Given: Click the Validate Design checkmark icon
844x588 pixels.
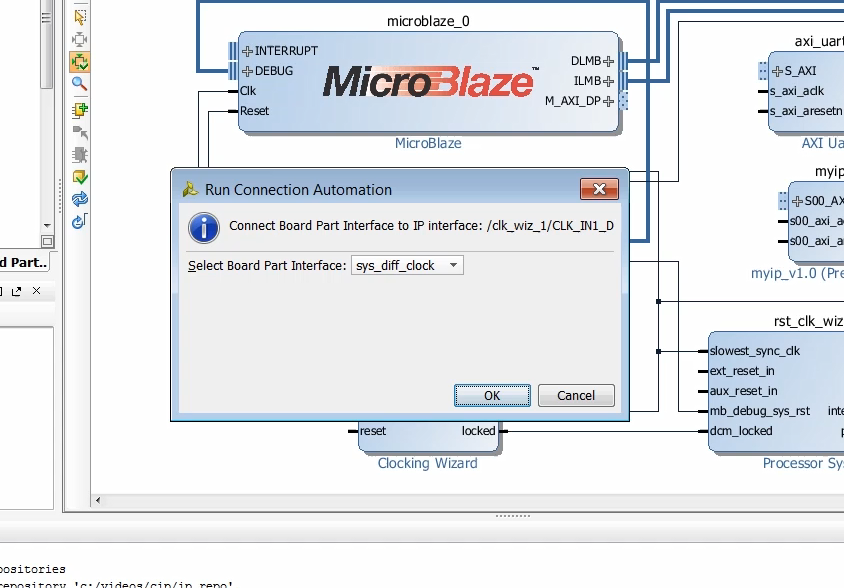Looking at the screenshot, I should click(x=78, y=176).
